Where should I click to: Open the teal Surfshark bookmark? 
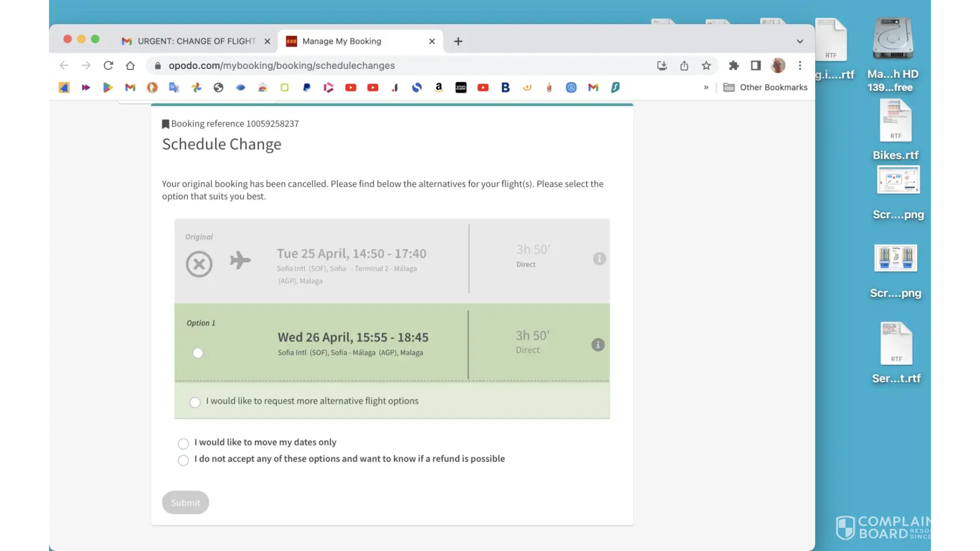point(615,87)
